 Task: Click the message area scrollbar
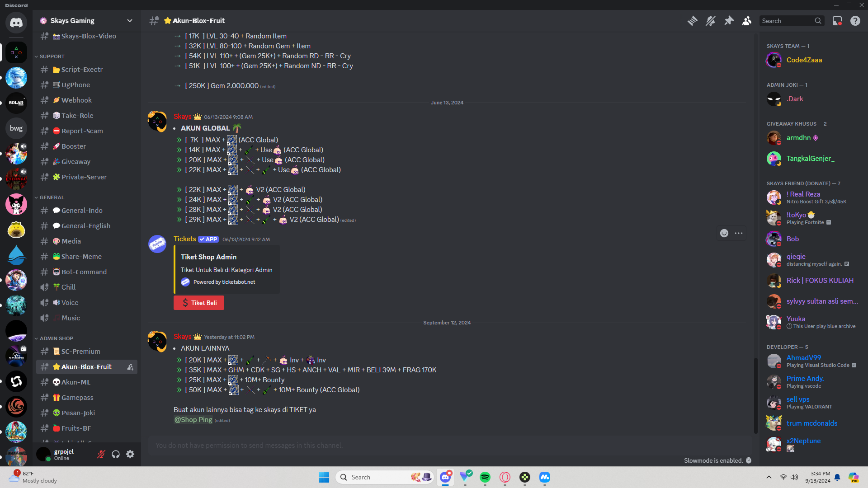755,395
